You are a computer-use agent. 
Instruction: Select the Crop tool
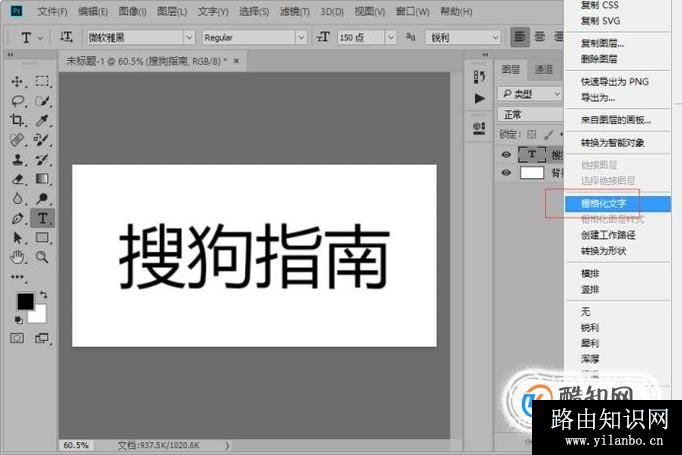tap(17, 120)
